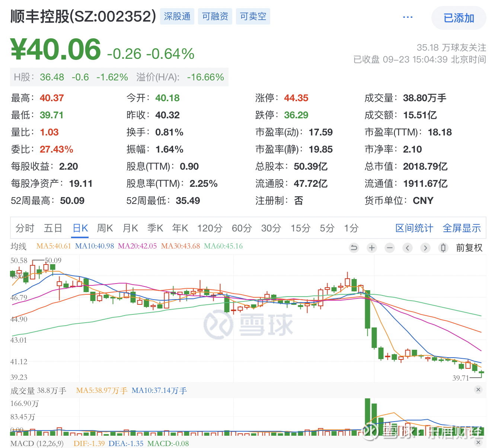Click the volume MA5:38.97万手 label
The image size is (498, 448).
102,391
